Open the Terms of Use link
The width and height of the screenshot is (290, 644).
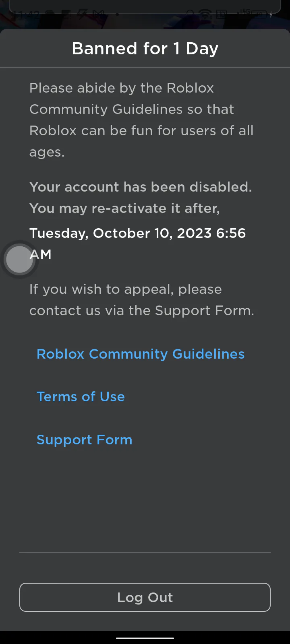81,397
